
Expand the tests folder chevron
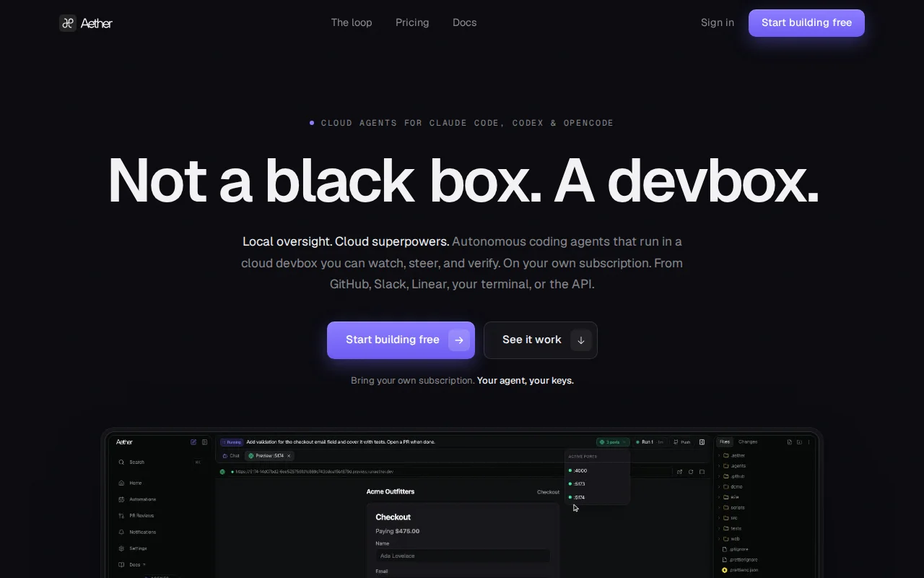tap(719, 528)
